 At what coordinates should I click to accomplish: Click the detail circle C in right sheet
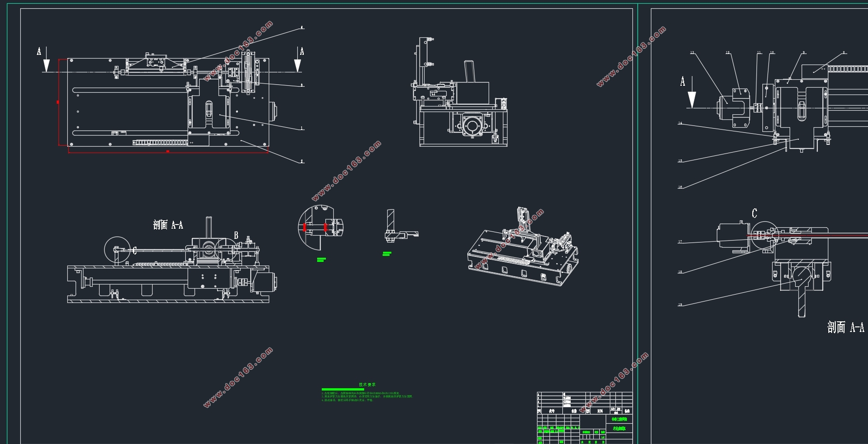(764, 236)
